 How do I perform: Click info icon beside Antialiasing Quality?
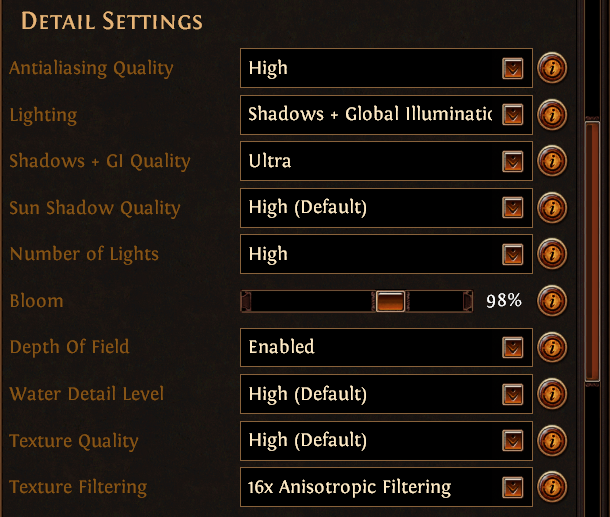click(x=552, y=68)
